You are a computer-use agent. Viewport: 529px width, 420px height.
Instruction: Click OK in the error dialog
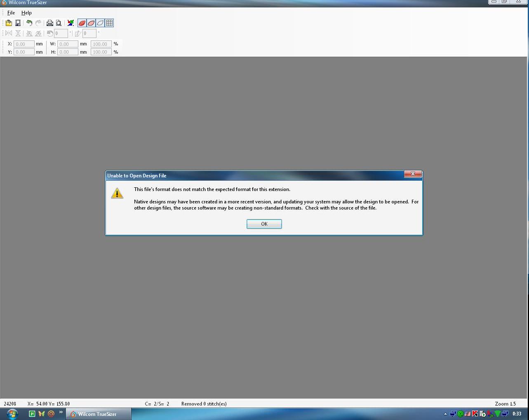click(x=264, y=224)
